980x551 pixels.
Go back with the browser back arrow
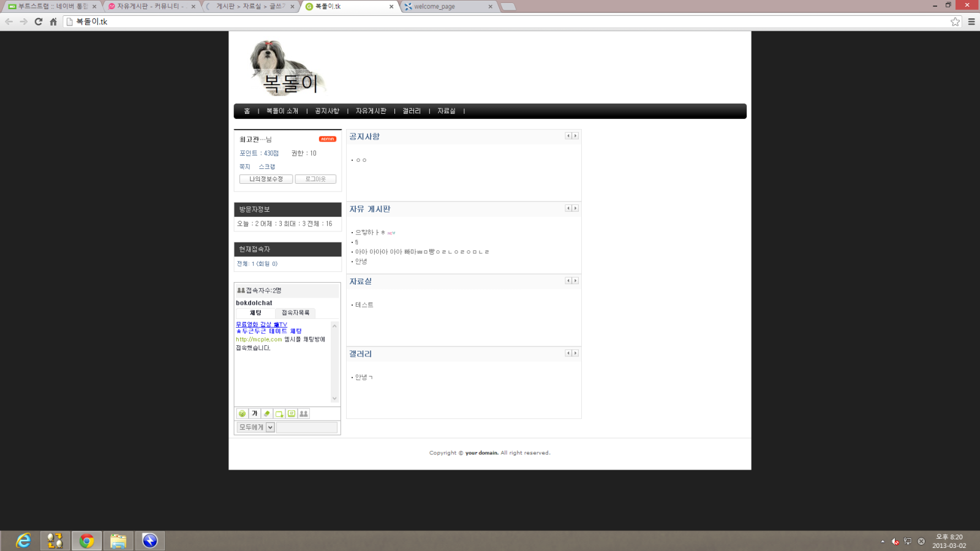click(x=9, y=21)
